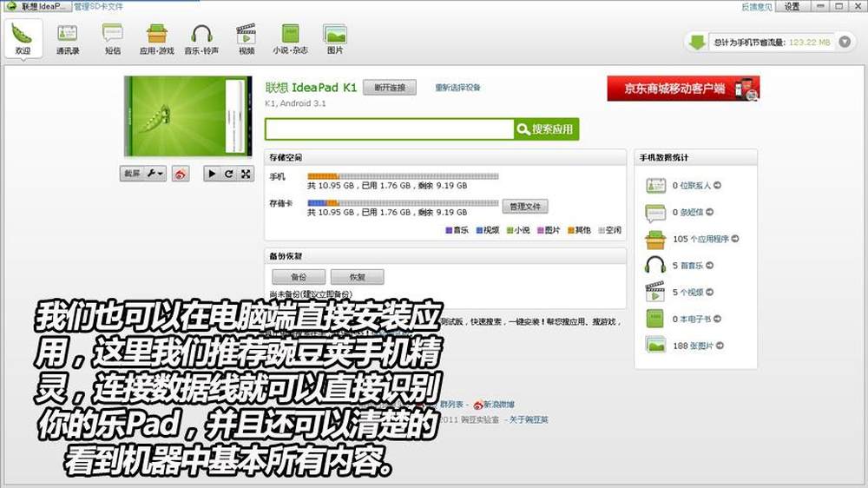
Task: Click the 重新选择设备 link
Action: 457,88
